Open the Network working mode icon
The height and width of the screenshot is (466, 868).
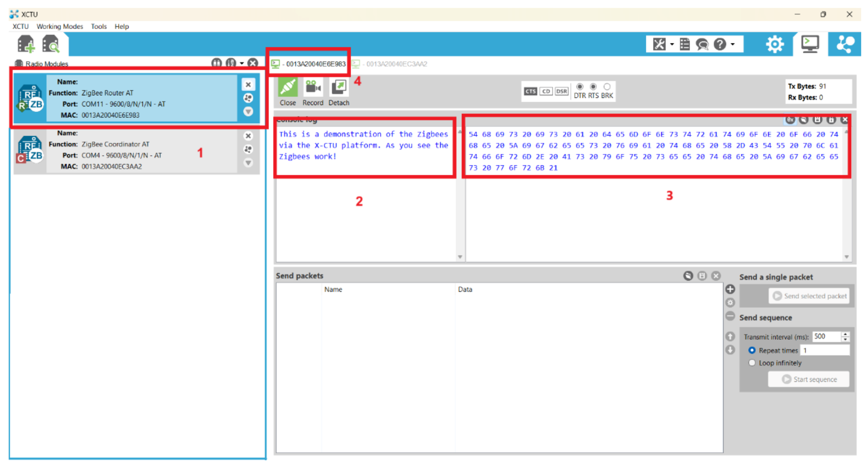click(844, 44)
